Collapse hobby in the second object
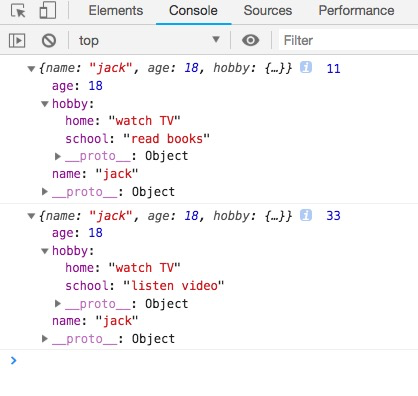Image resolution: width=418 pixels, height=396 pixels. point(45,251)
